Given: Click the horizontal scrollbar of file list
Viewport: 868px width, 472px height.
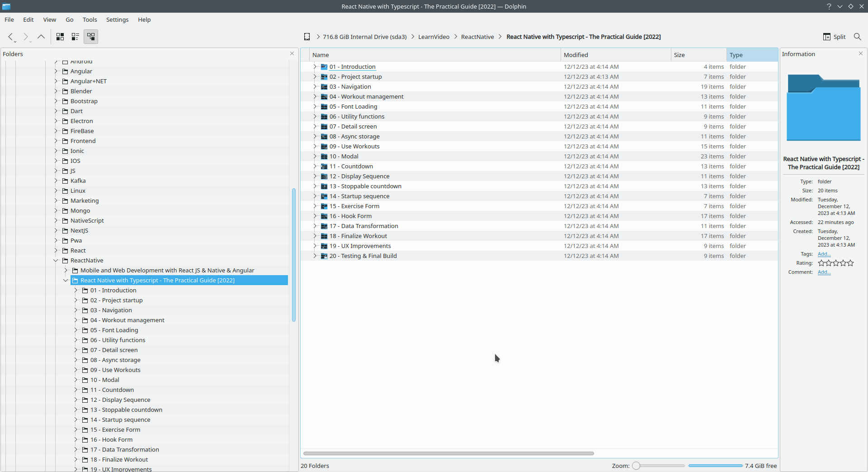Looking at the screenshot, I should [x=448, y=453].
